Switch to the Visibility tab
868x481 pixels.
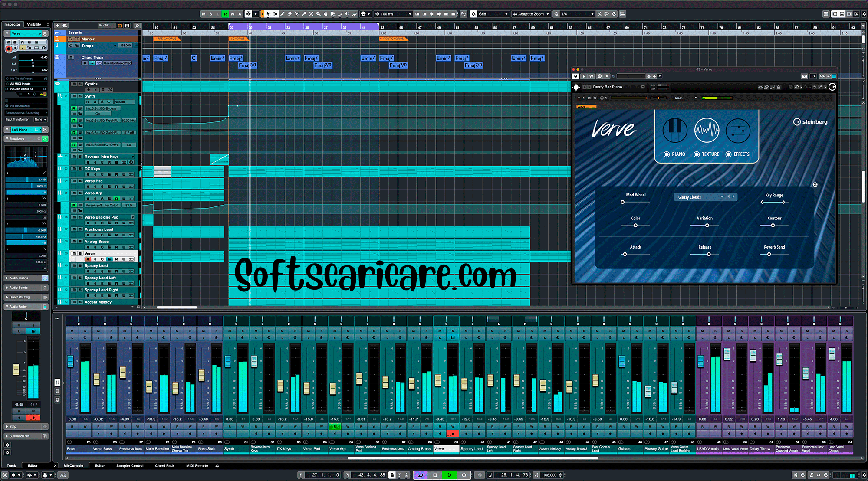34,25
